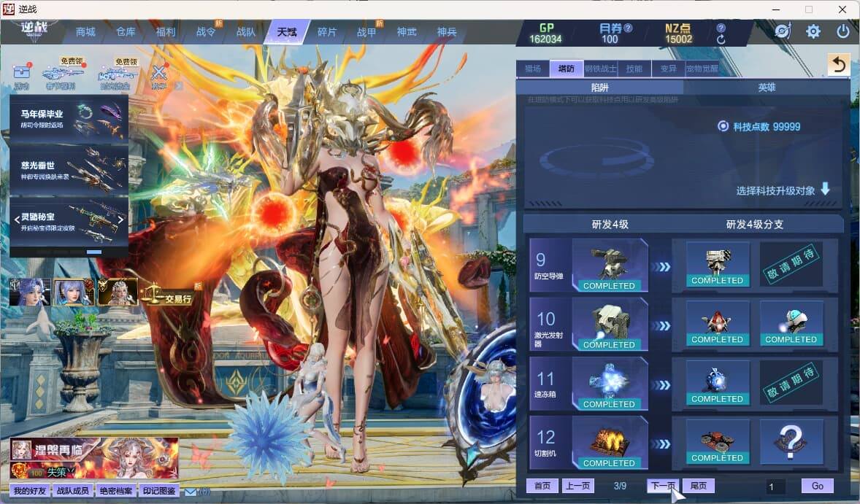Viewport: 860px width, 504px height.
Task: Click the 科技点数 radio indicator
Action: 723,127
